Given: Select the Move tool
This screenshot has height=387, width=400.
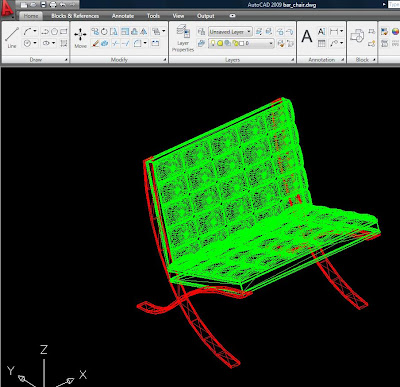Looking at the screenshot, I should click(x=80, y=38).
